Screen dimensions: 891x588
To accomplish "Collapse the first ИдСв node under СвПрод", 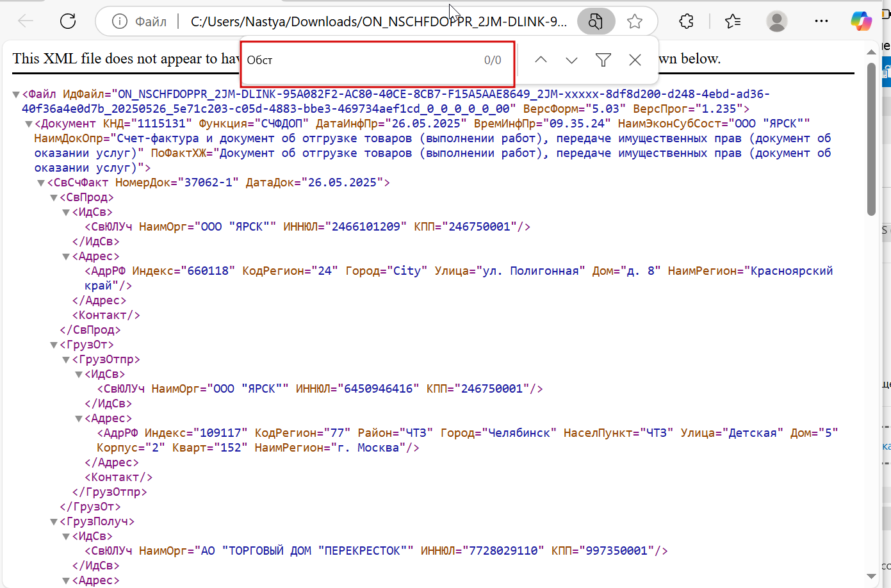I will click(x=66, y=213).
